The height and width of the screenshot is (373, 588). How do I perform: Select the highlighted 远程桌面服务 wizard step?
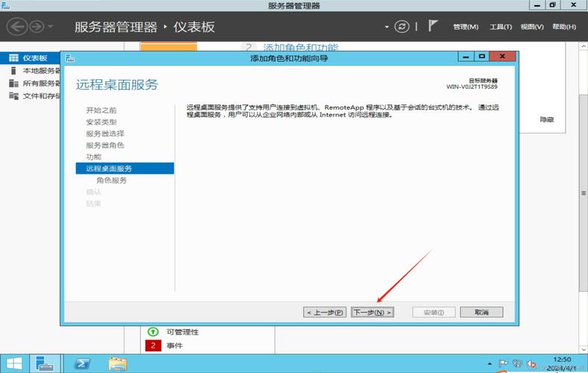pos(125,169)
